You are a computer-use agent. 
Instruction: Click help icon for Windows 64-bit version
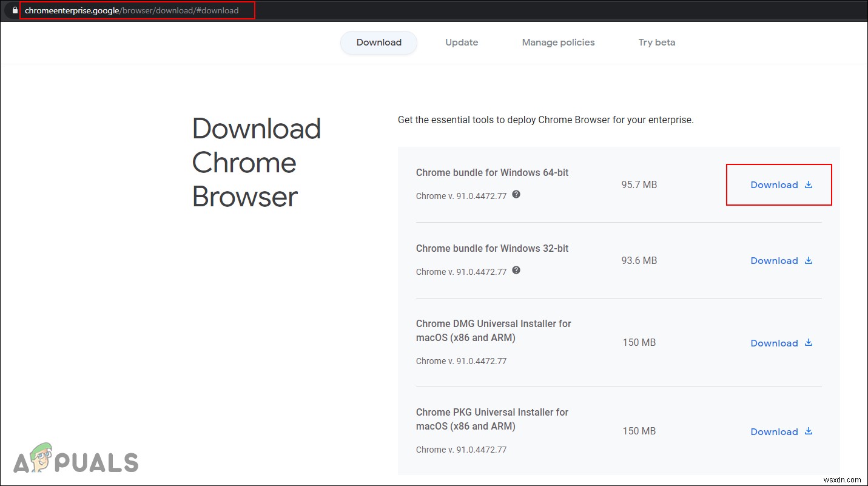point(516,194)
